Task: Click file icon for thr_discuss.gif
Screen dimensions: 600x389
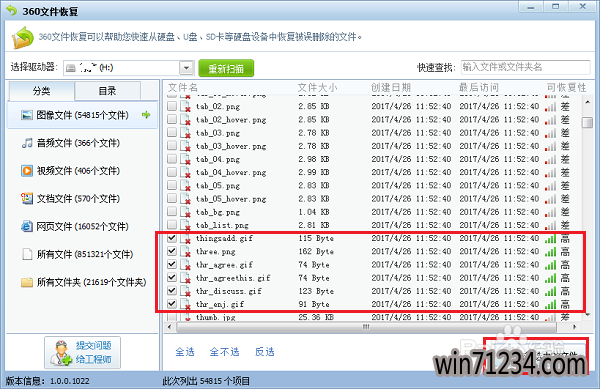Action: pos(186,291)
